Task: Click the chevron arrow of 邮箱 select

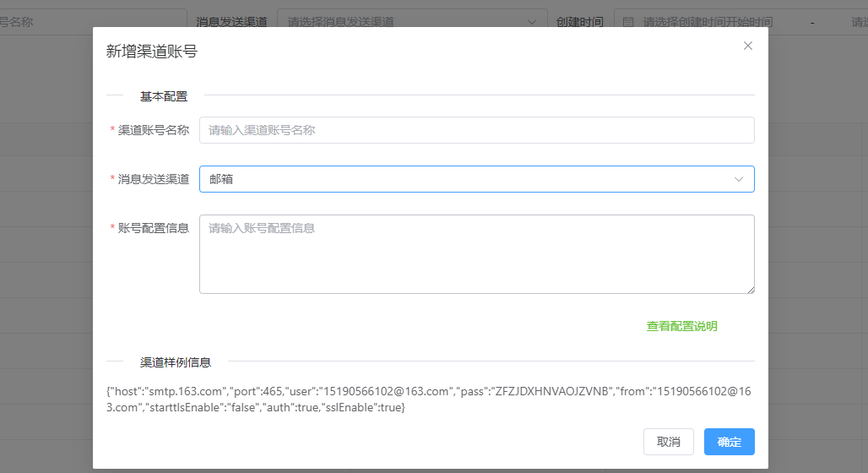Action: click(x=739, y=179)
